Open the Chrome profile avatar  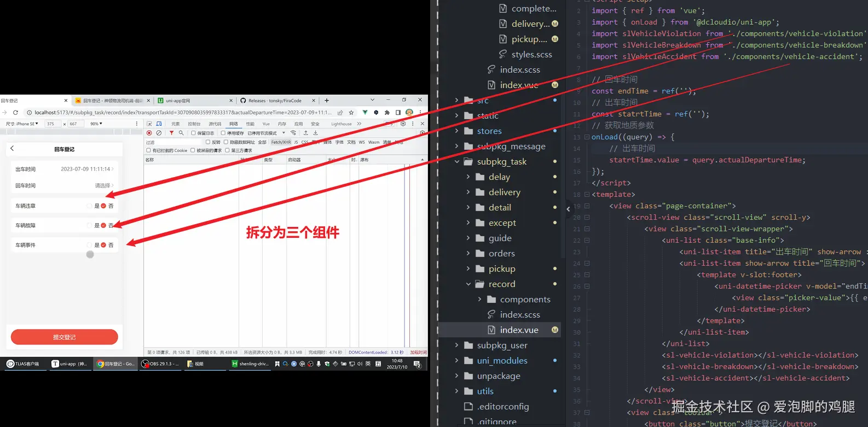[x=409, y=113]
